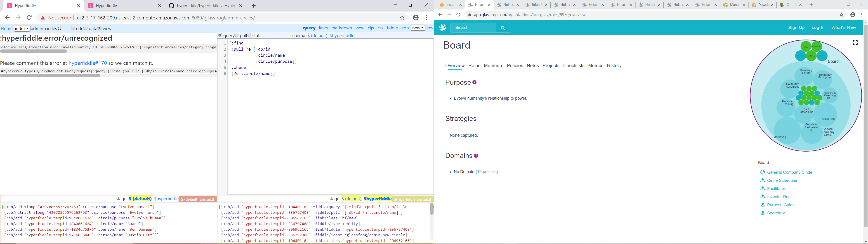Screen dimensions: 868x244
Task: Open the Hyperfiddle Chrome three-dot menu
Action: click(x=427, y=18)
